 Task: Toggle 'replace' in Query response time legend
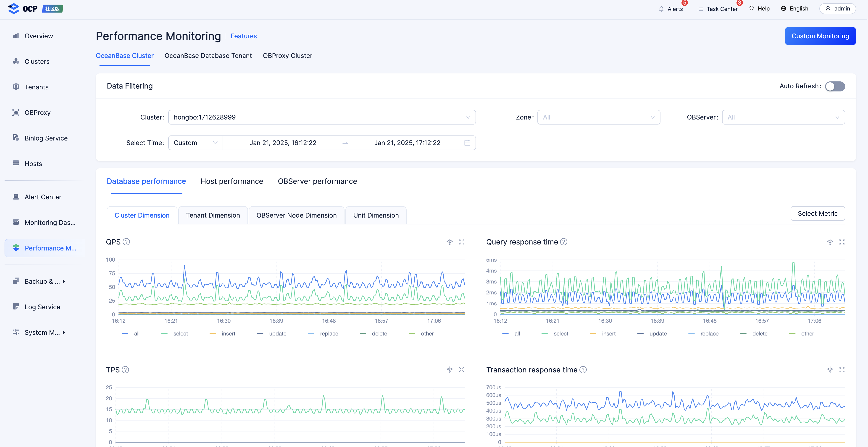point(703,334)
